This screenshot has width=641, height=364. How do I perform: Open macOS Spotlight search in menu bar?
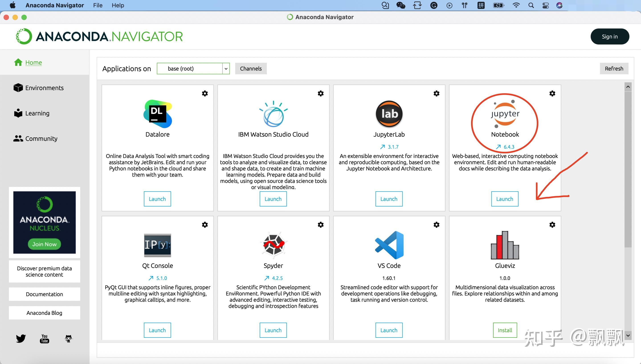pyautogui.click(x=531, y=5)
